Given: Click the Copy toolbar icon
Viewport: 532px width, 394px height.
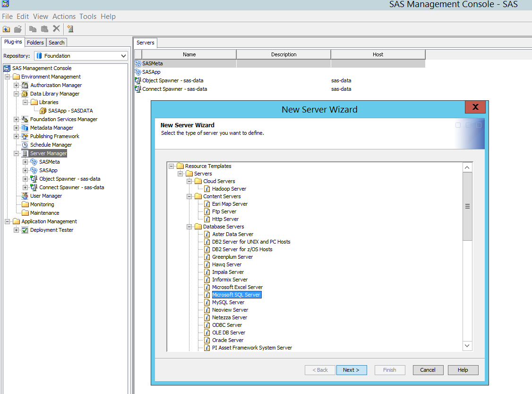Looking at the screenshot, I should (33, 29).
